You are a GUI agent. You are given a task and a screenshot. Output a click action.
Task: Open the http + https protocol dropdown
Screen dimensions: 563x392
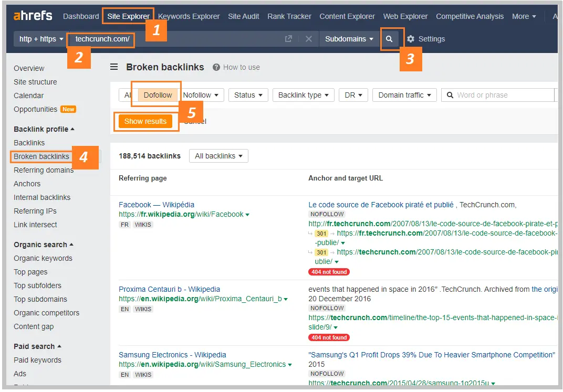point(41,39)
